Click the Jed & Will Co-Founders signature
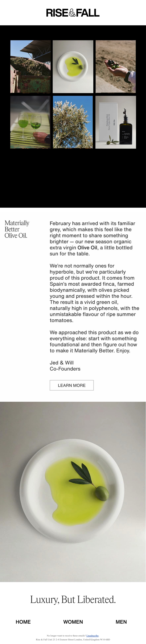 pyautogui.click(x=65, y=366)
